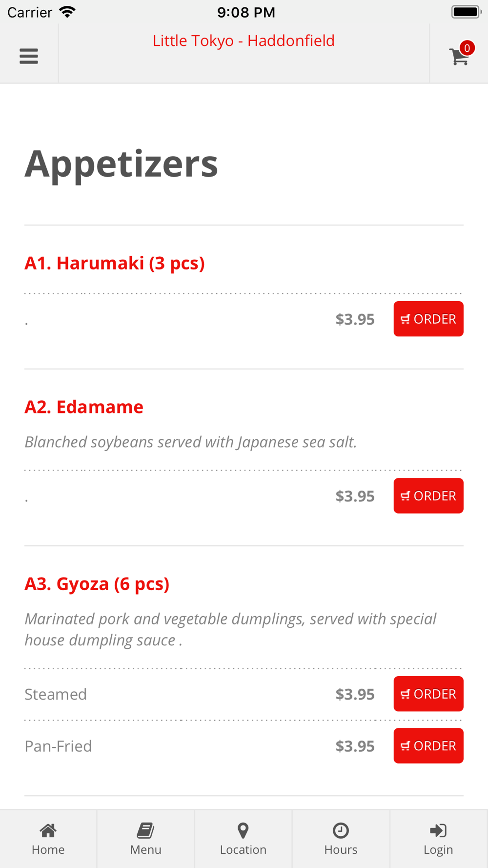Order the A1. Harumaki (3 pcs)
Screen dimensions: 488x868
pyautogui.click(x=428, y=319)
